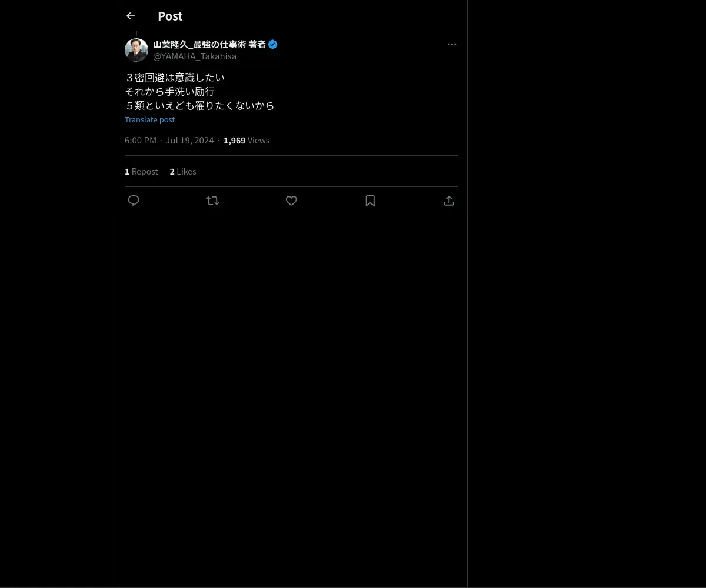Image resolution: width=706 pixels, height=588 pixels.
Task: Click the Translate post link
Action: click(x=149, y=119)
